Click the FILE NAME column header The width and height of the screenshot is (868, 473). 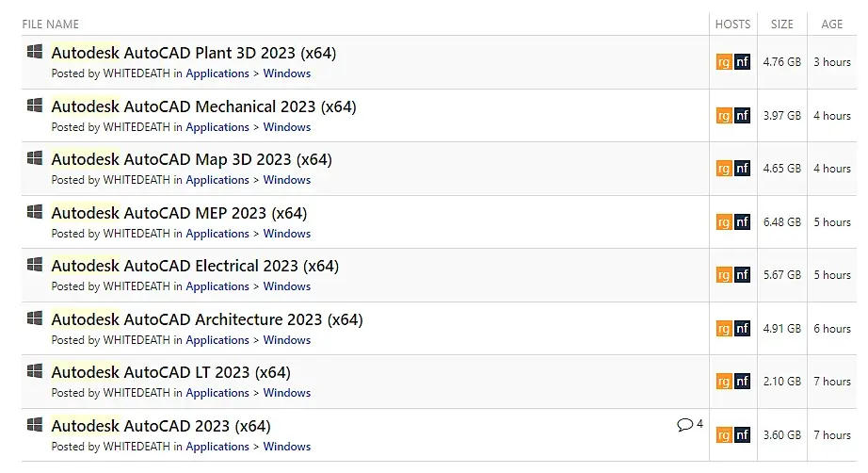click(51, 24)
